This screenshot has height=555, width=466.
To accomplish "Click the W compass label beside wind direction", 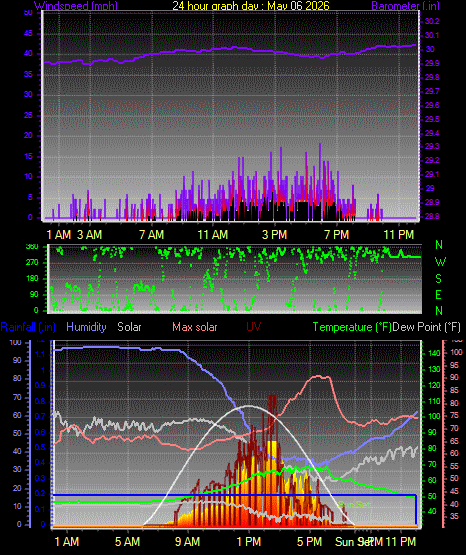I will click(x=440, y=262).
